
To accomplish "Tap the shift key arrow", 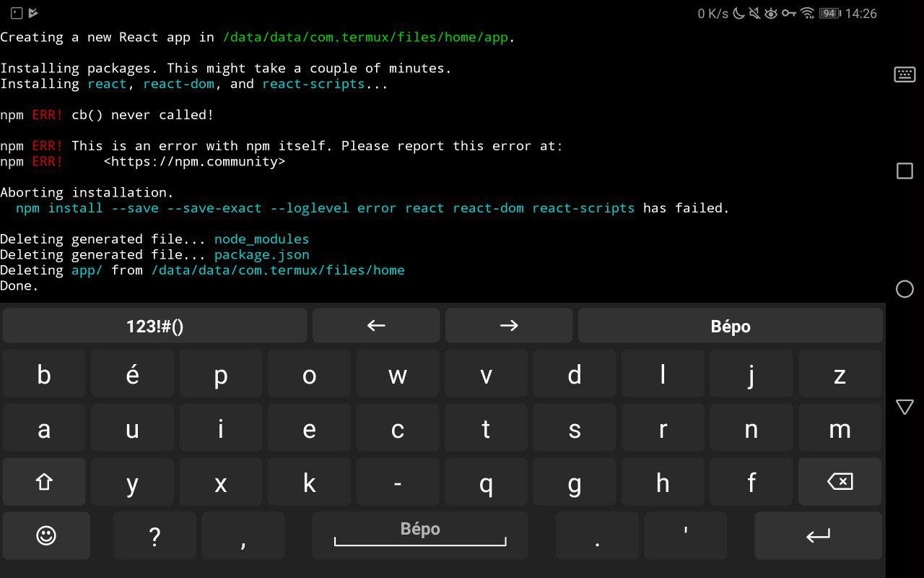I will [x=44, y=482].
